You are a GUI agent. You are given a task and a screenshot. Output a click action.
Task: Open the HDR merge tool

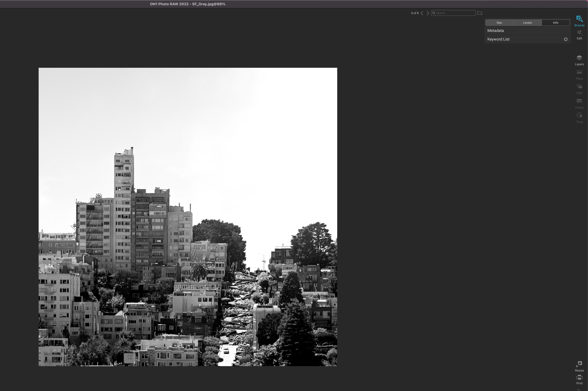click(x=579, y=89)
